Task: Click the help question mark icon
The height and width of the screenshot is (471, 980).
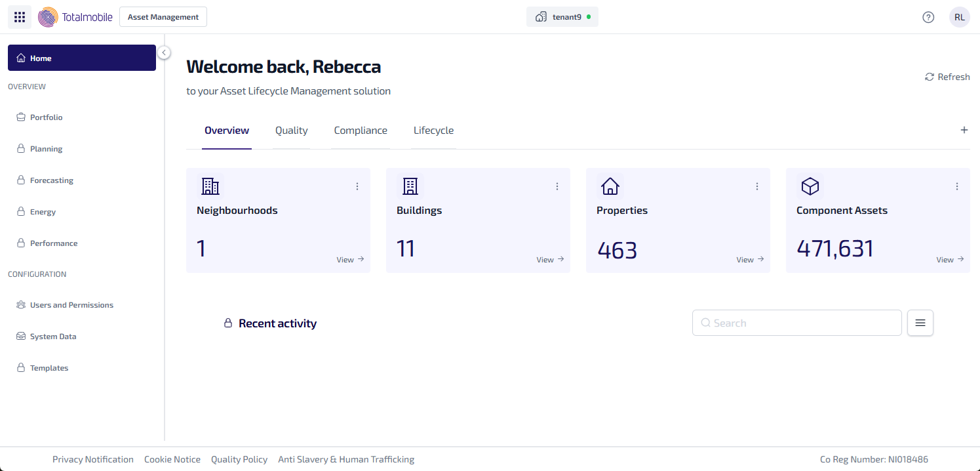Action: tap(928, 17)
